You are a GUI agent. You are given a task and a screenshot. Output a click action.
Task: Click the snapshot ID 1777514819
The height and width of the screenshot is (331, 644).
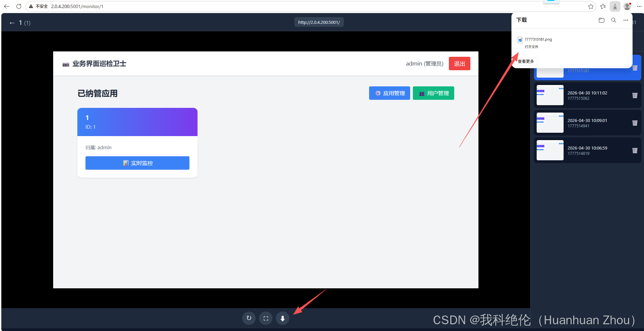(578, 154)
